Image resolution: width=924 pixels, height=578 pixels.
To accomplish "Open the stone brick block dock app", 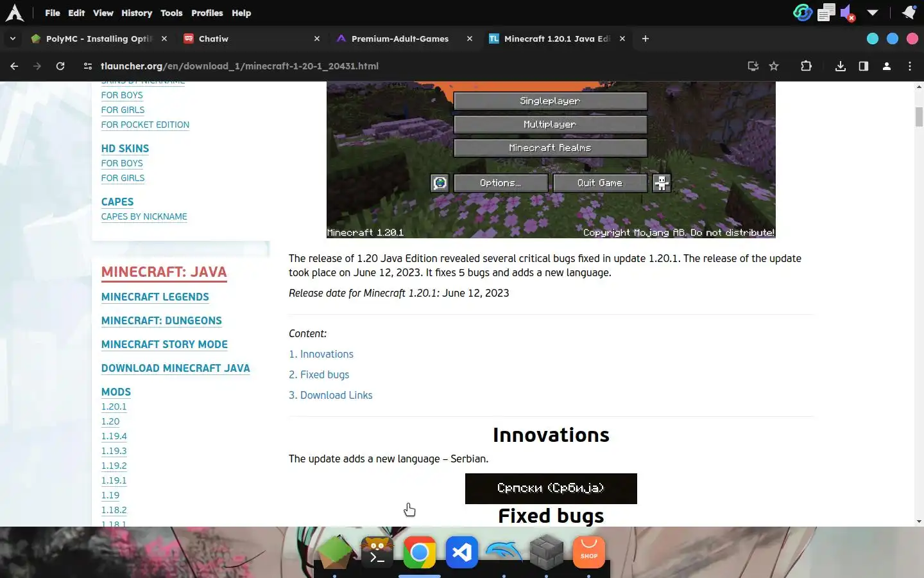I will 546,552.
